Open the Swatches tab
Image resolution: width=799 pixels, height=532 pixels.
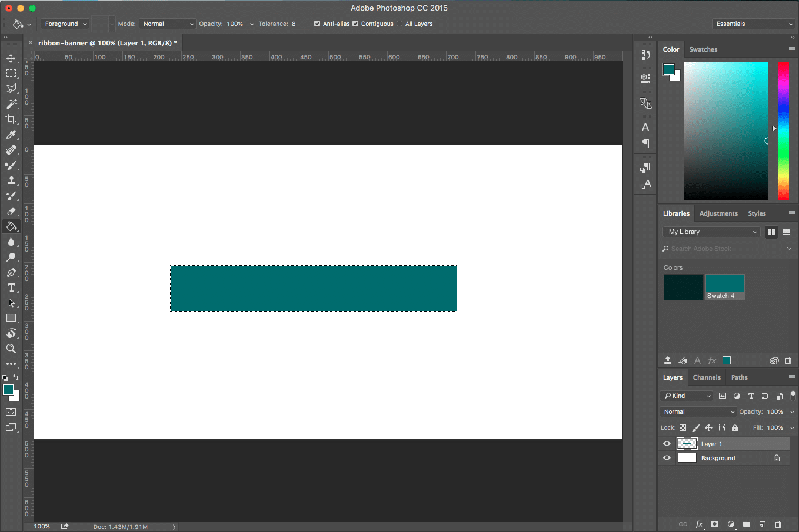pos(703,49)
